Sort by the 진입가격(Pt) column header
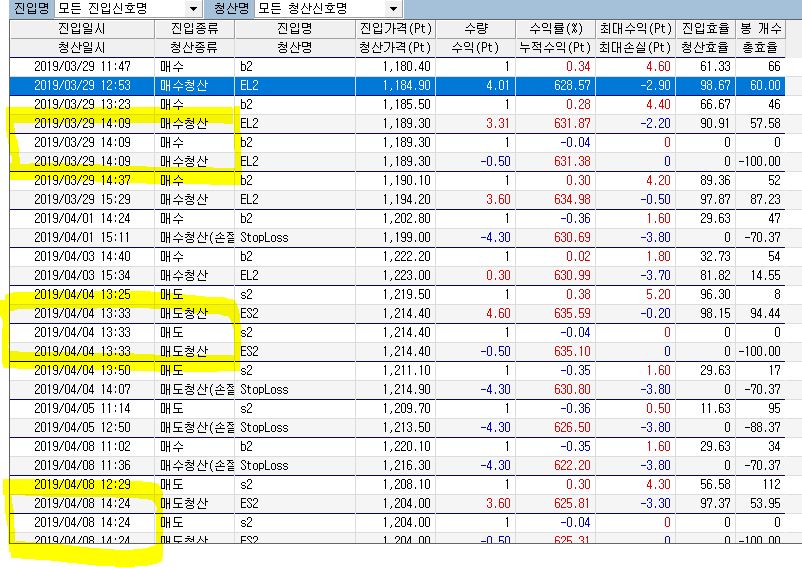The width and height of the screenshot is (802, 567). pos(395,28)
